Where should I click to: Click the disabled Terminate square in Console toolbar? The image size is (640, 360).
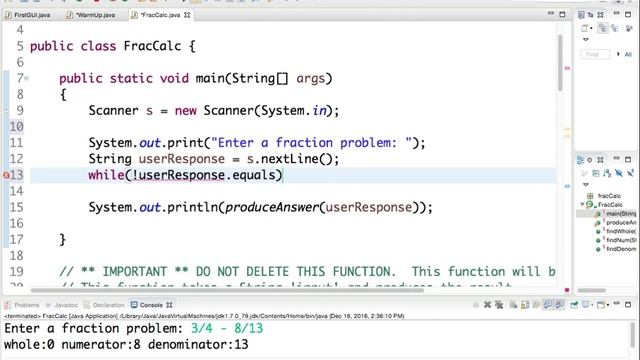tap(476, 305)
